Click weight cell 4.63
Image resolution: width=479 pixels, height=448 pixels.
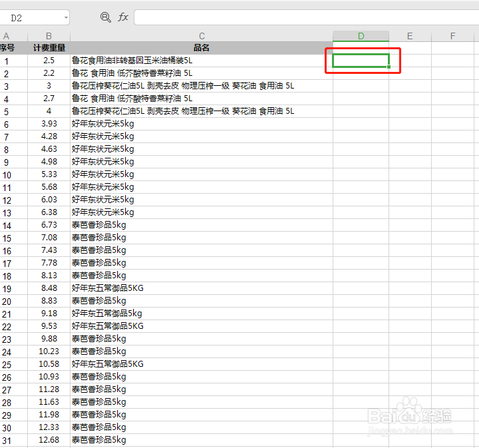49,149
